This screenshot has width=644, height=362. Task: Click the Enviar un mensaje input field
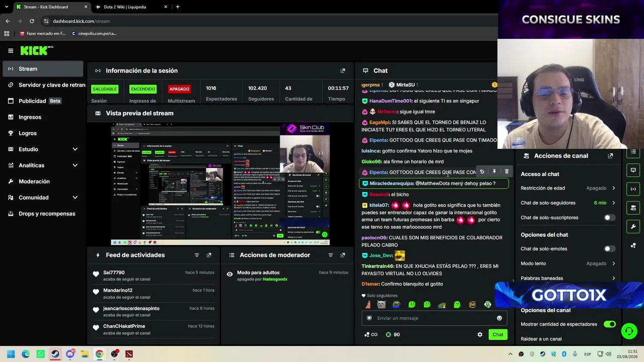coord(433,318)
